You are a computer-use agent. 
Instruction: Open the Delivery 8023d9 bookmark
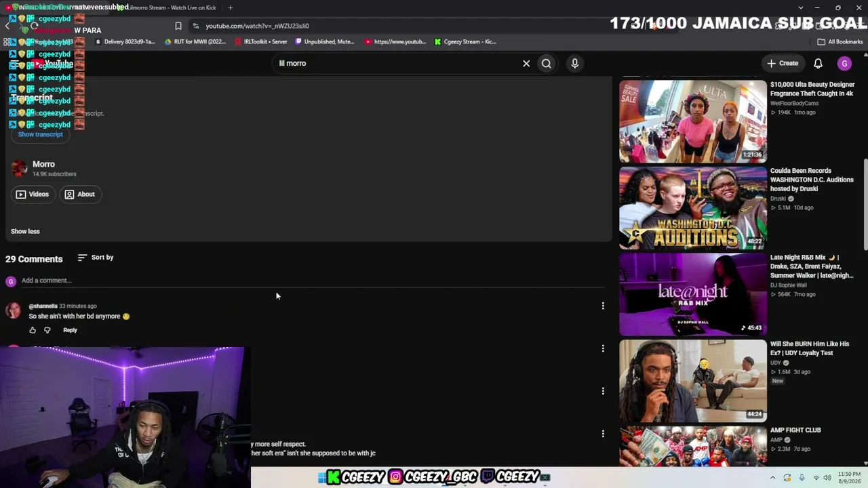125,41
